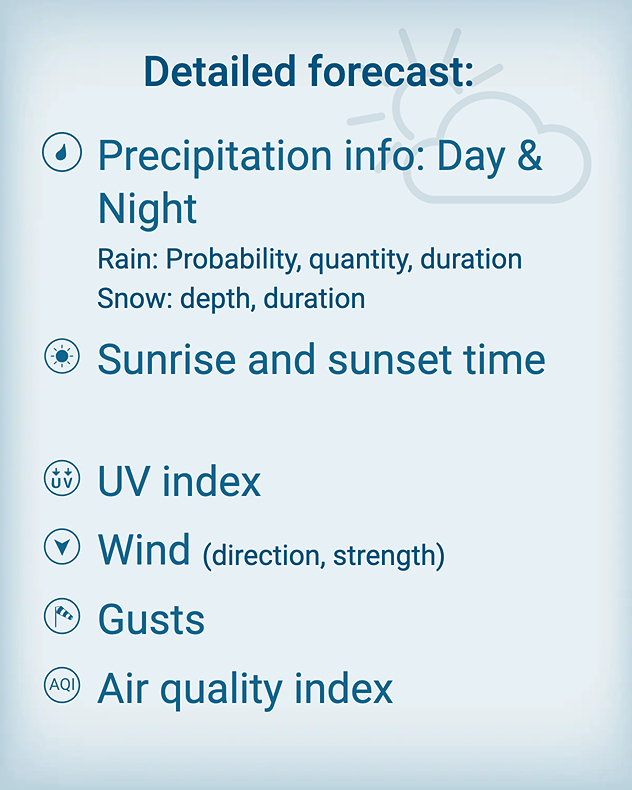Click the sun icon beside Sunrise

(x=62, y=357)
